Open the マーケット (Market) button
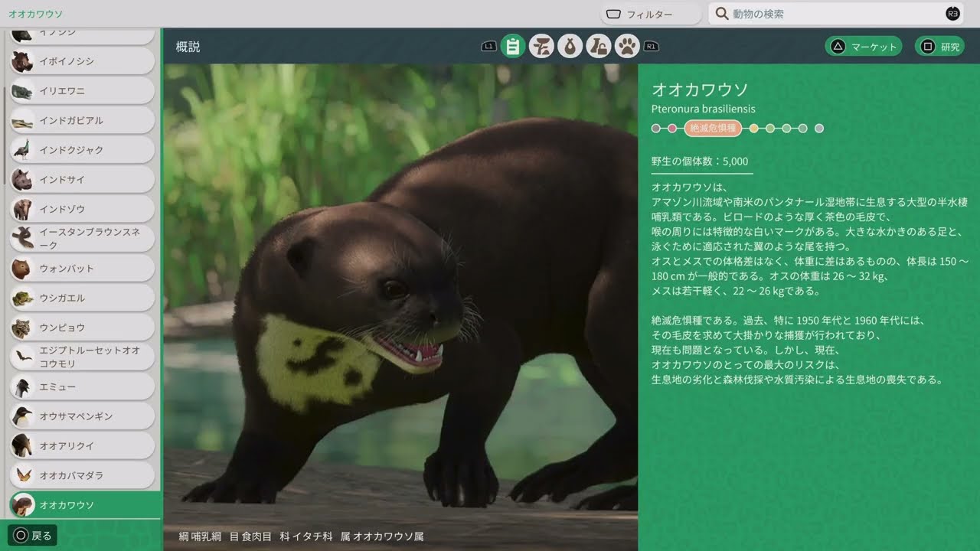The image size is (980, 551). click(864, 47)
